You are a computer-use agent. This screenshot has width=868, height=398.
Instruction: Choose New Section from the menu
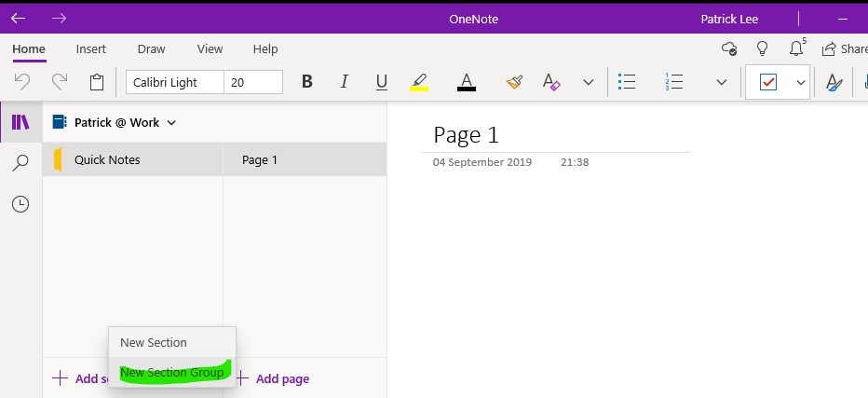click(x=172, y=343)
